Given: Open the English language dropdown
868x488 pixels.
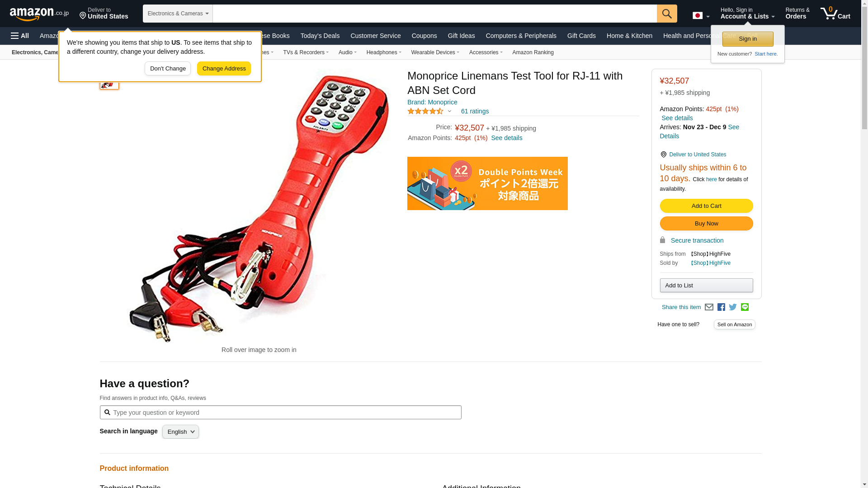Looking at the screenshot, I should tap(180, 432).
